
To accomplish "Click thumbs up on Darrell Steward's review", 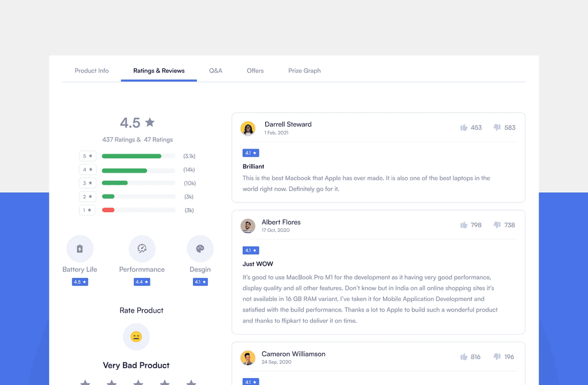I will click(464, 127).
